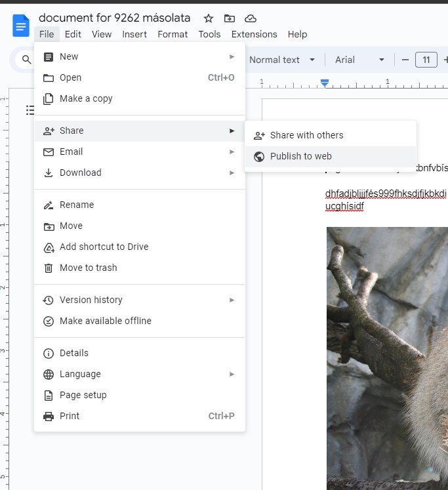Open the Arial font dropdown

click(x=359, y=60)
